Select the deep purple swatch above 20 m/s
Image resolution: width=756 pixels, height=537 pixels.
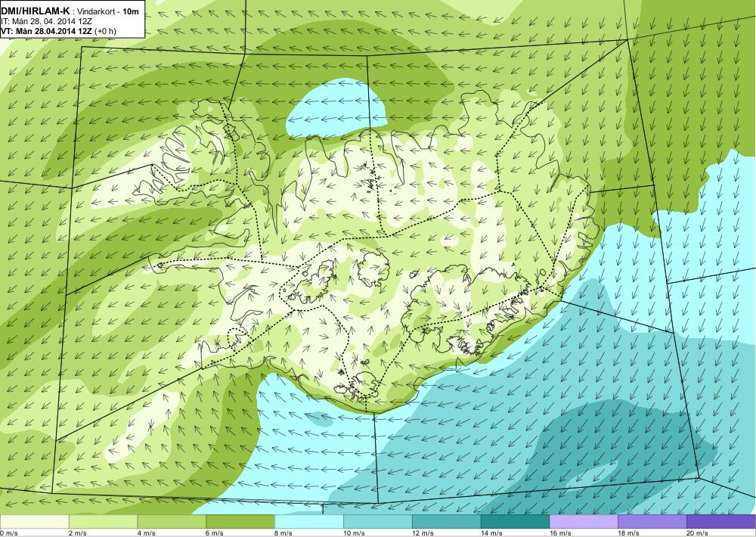pos(721,522)
